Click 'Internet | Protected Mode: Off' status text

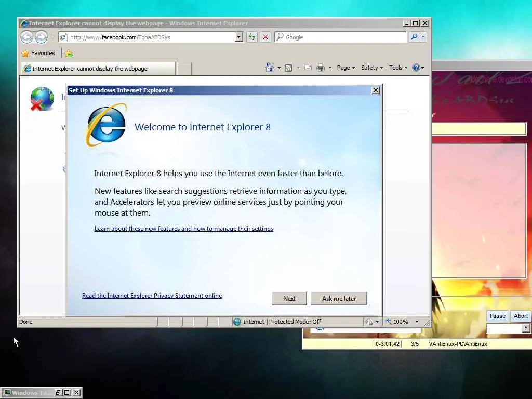(282, 322)
